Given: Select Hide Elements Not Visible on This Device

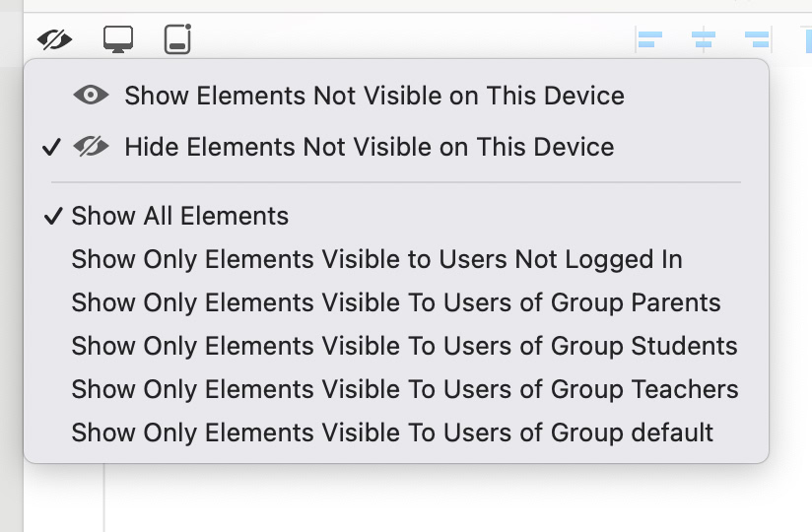Looking at the screenshot, I should click(x=369, y=147).
